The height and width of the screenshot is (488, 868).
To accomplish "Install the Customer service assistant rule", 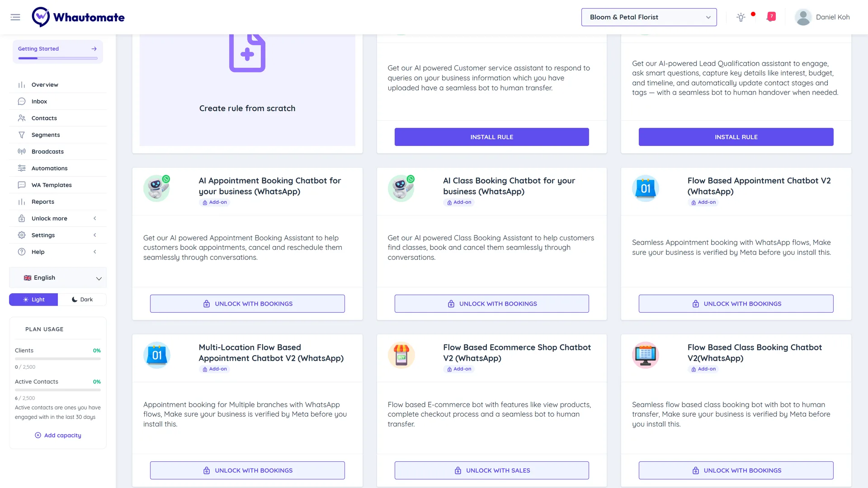I will click(491, 137).
